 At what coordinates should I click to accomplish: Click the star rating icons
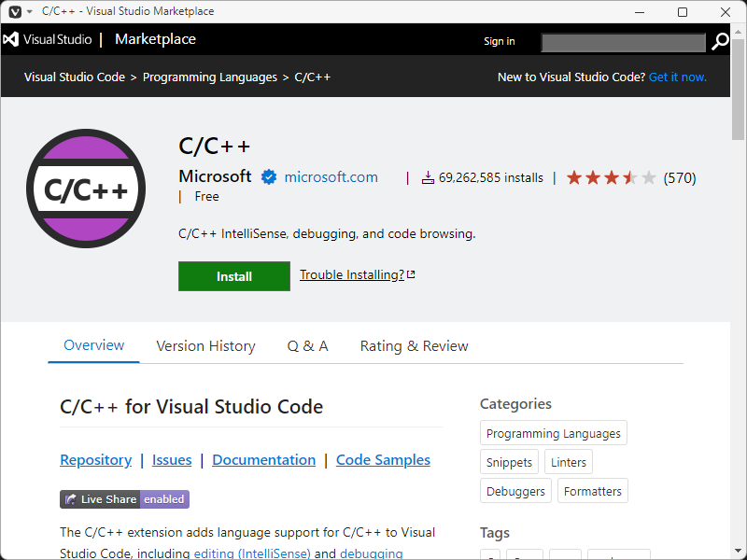tap(611, 177)
